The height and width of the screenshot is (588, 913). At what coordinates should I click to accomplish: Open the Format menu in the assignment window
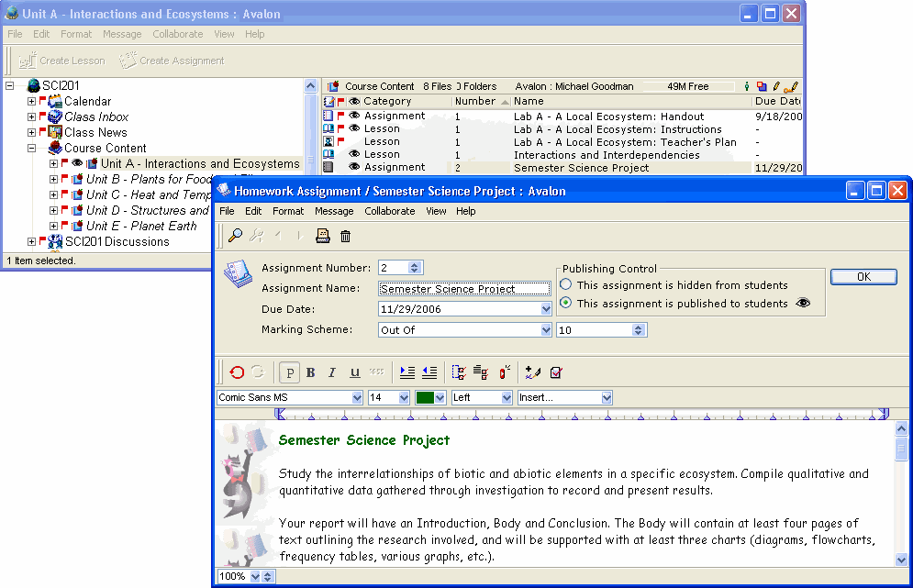[288, 211]
